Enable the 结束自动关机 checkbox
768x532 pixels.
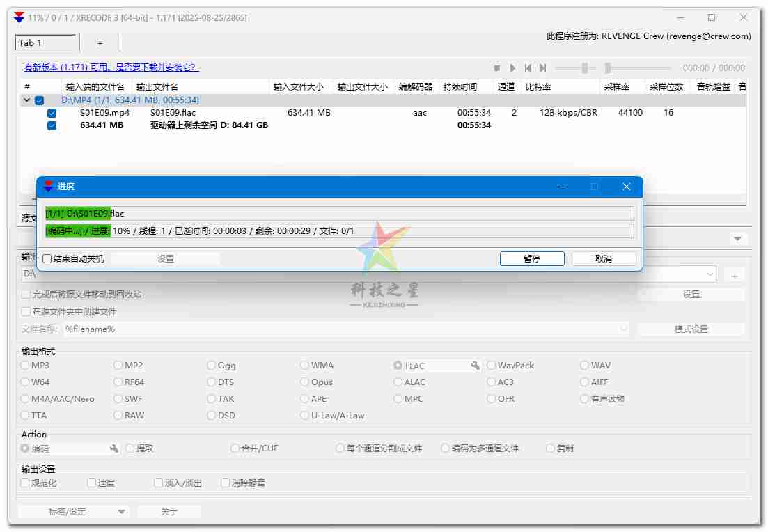(47, 259)
